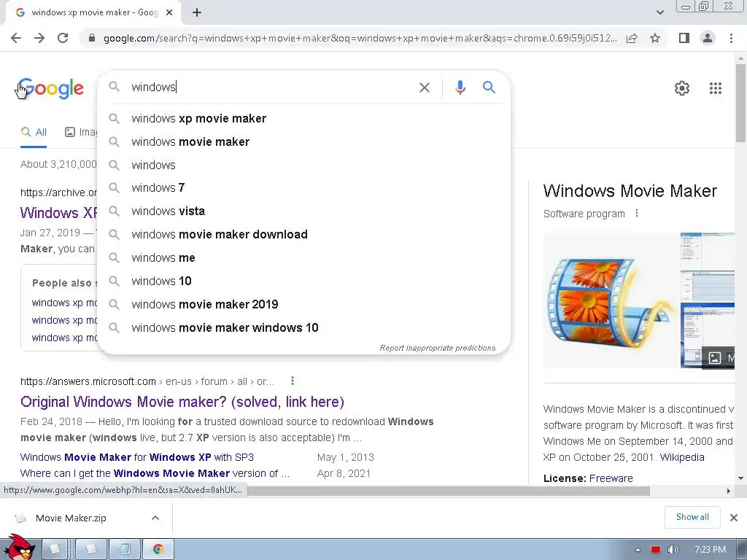Choose the windows me suggestion
Viewport: 747px width, 560px height.
tap(304, 258)
